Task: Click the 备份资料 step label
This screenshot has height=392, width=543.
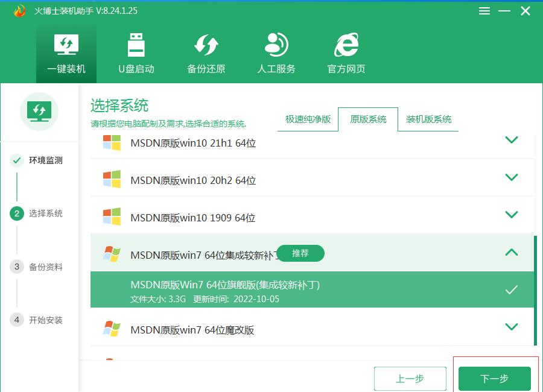Action: [46, 267]
